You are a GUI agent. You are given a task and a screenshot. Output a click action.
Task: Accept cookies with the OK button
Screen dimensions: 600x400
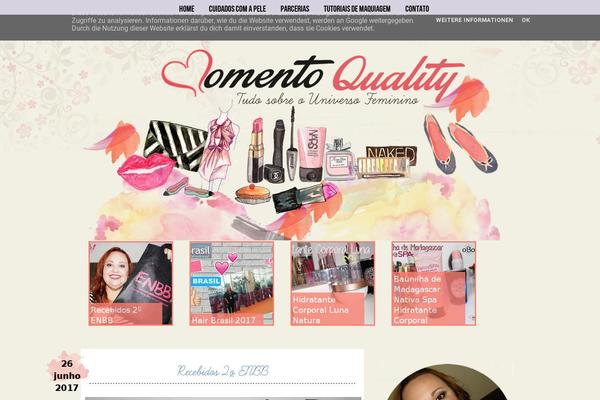click(x=526, y=20)
